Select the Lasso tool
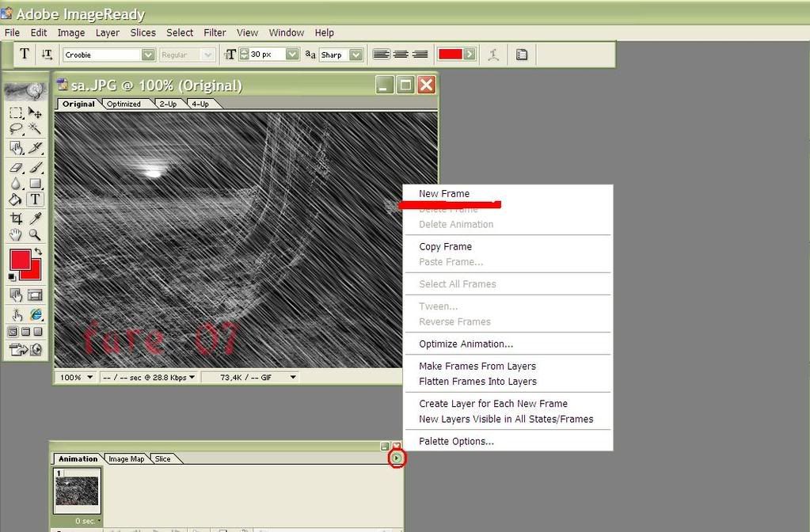 coord(16,128)
